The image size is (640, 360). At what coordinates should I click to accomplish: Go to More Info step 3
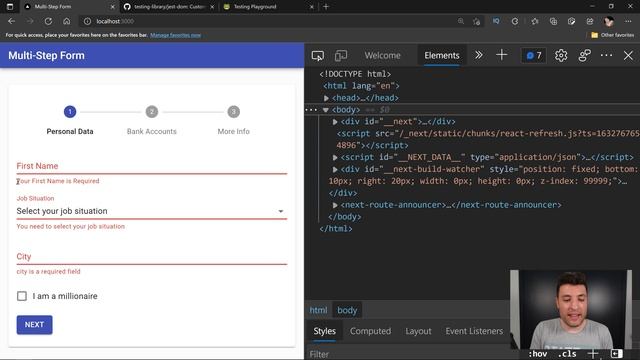pyautogui.click(x=233, y=120)
